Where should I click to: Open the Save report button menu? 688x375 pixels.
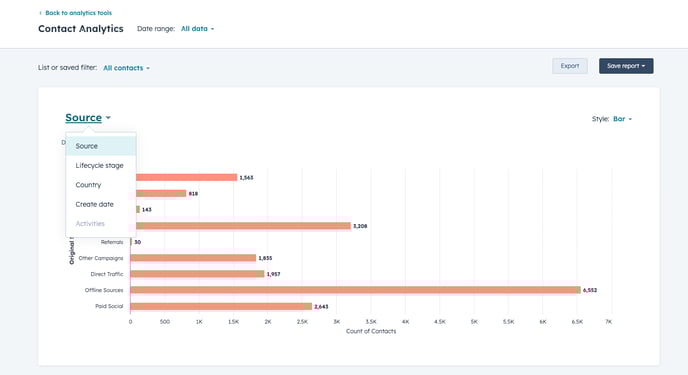pos(626,66)
